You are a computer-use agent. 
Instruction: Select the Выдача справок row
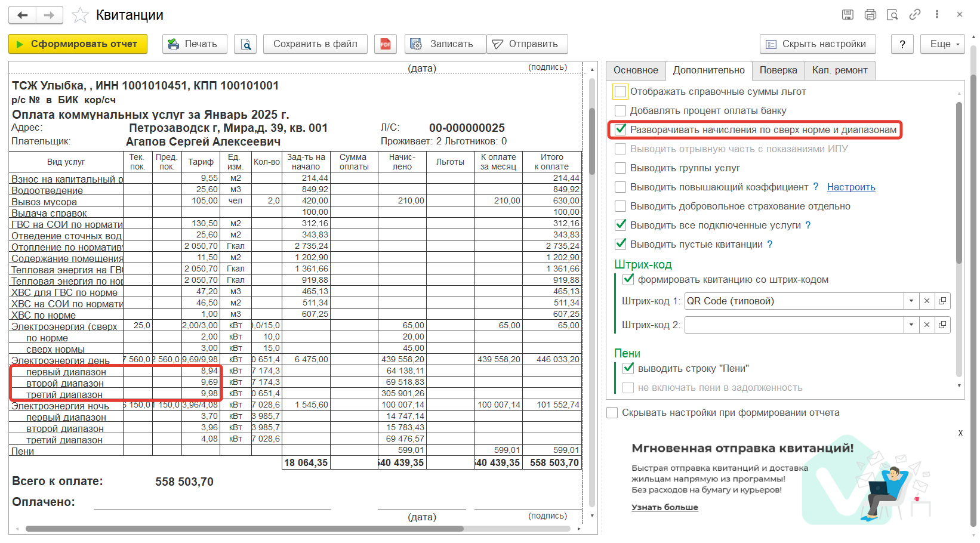(295, 212)
